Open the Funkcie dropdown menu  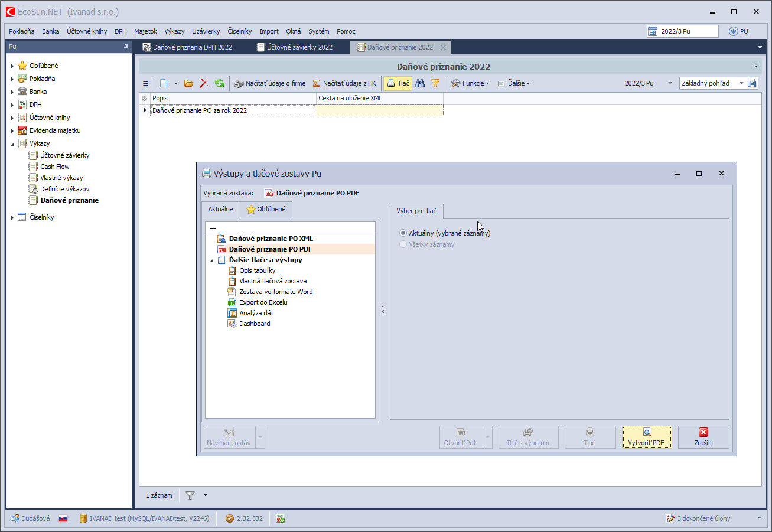click(x=471, y=84)
